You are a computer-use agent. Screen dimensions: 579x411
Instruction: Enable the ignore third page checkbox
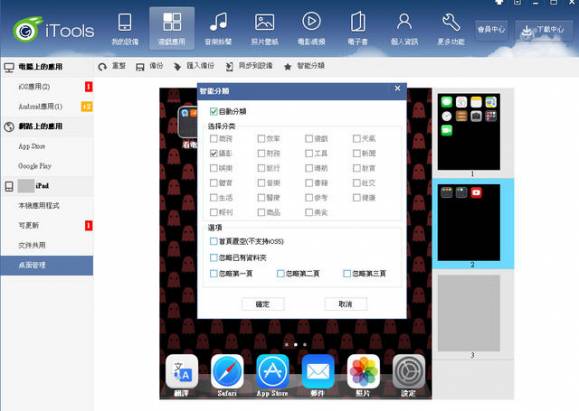coord(347,274)
